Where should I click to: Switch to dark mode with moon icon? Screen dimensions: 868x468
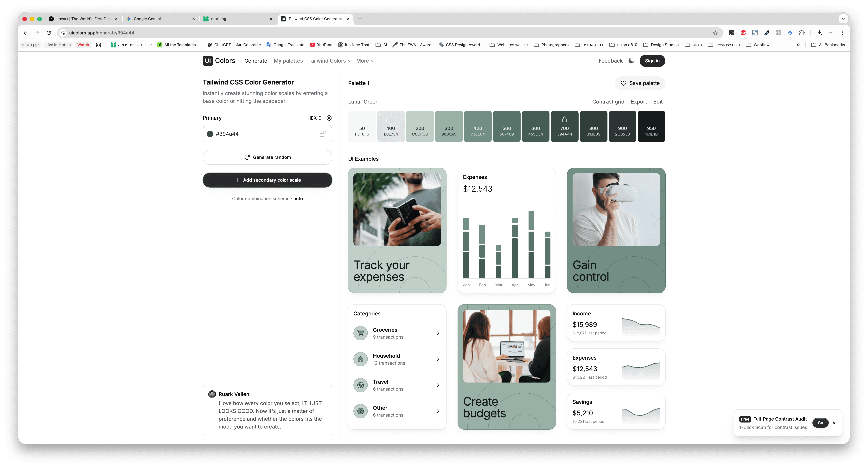coord(631,61)
